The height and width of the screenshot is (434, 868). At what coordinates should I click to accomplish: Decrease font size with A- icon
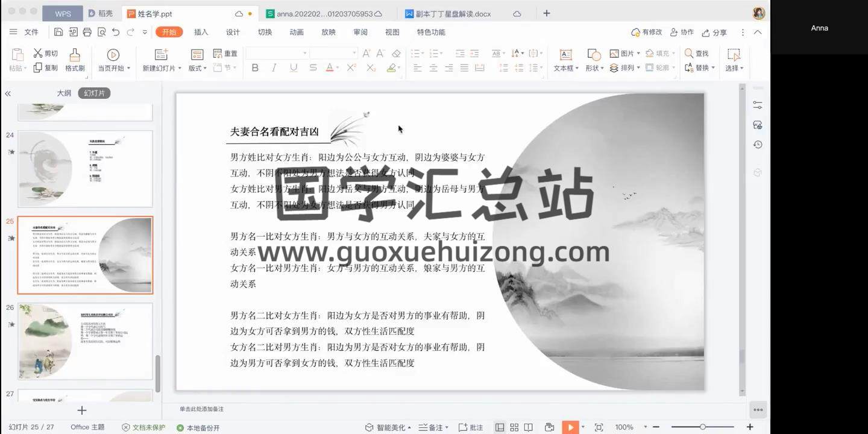click(x=381, y=54)
